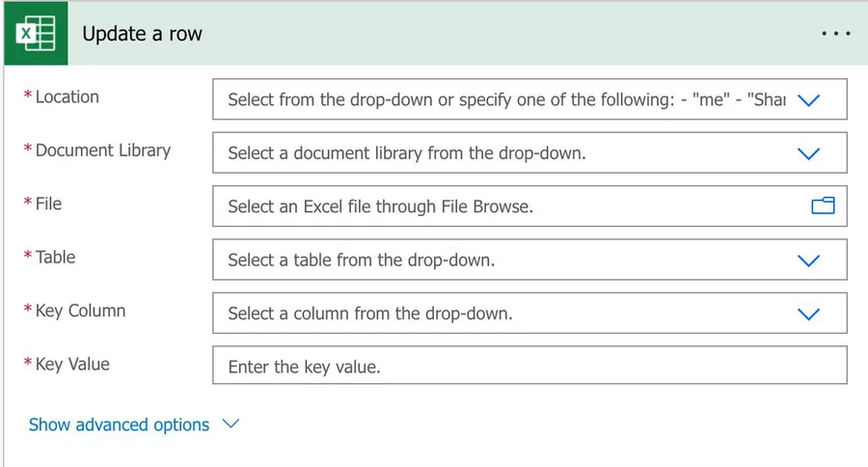Select the Excel file input field
868x467 pixels.
[x=502, y=206]
